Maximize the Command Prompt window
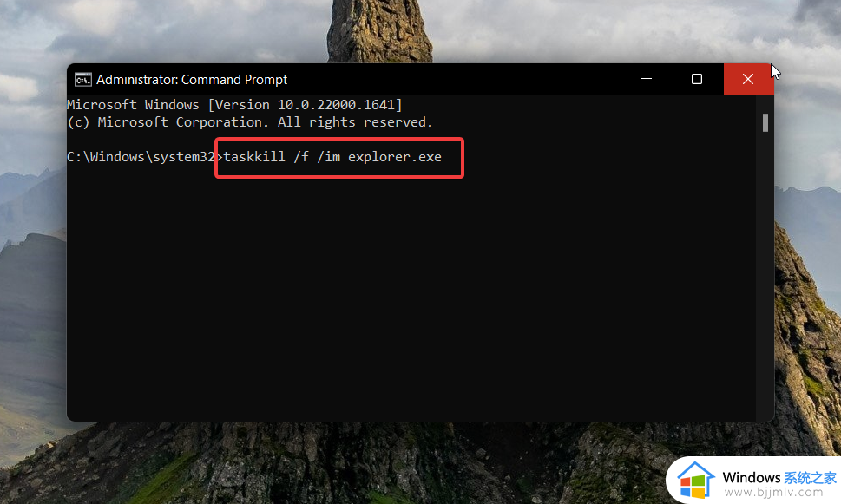This screenshot has height=504, width=841. [x=697, y=79]
